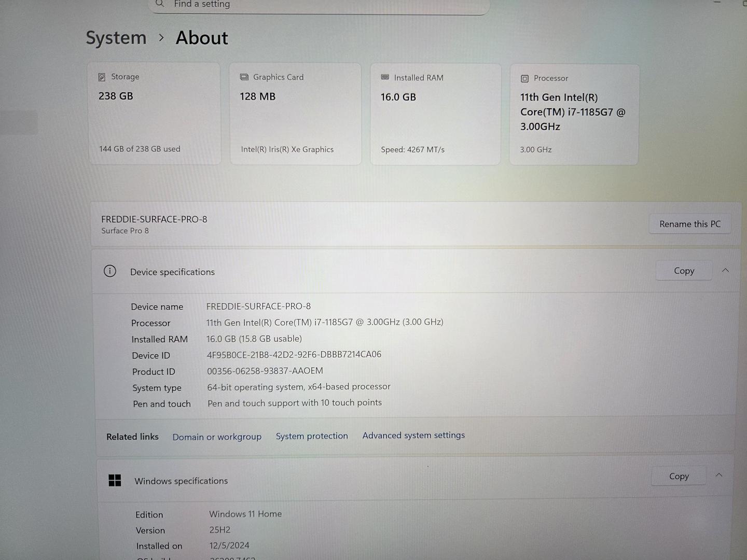Click the Installed RAM icon

point(385,77)
